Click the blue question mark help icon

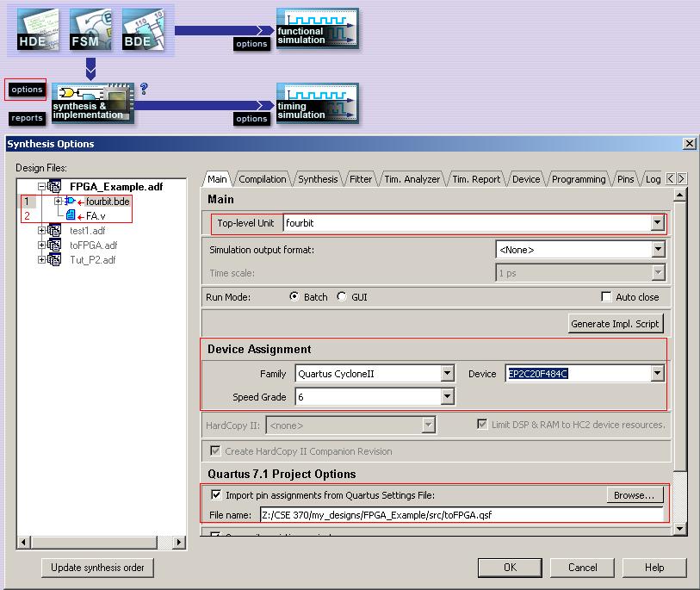click(144, 89)
